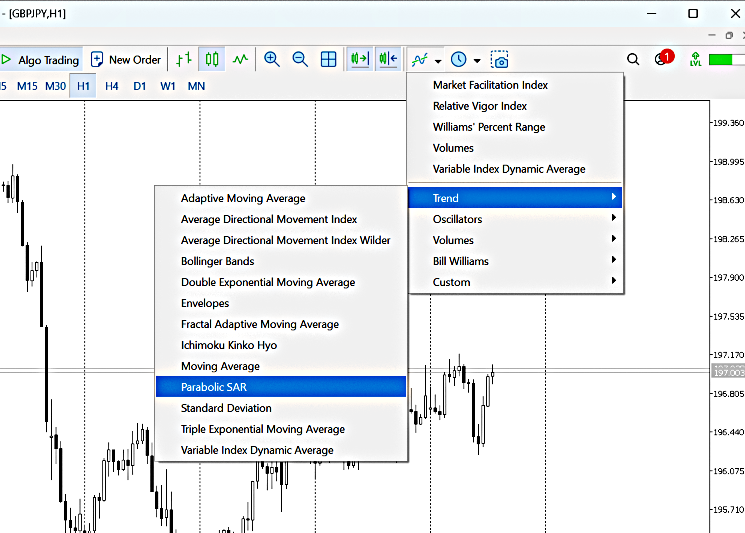Expand the Bill Williams submenu
Viewport: 745px width, 533px height.
point(515,261)
